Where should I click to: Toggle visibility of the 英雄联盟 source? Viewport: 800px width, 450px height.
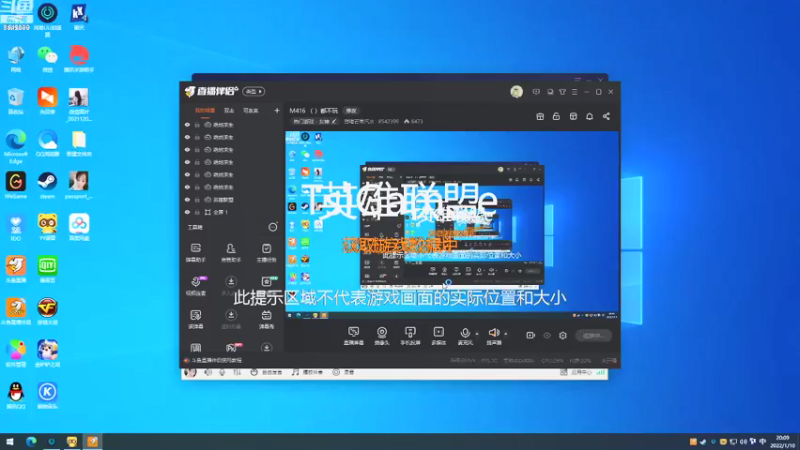(x=187, y=199)
